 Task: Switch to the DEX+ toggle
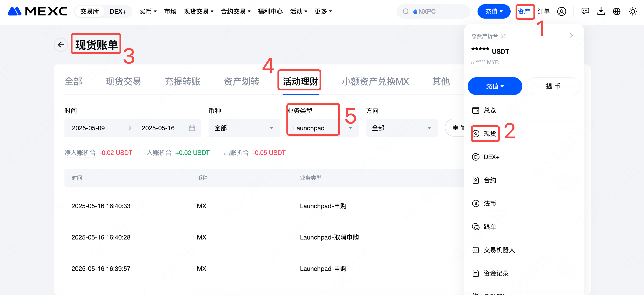pyautogui.click(x=118, y=11)
